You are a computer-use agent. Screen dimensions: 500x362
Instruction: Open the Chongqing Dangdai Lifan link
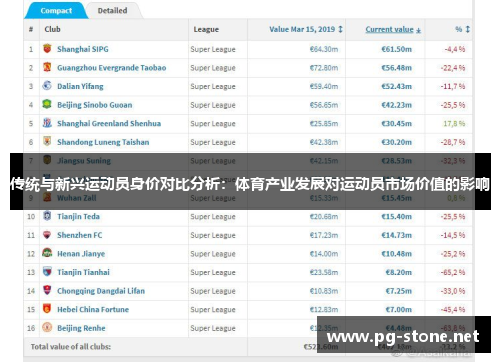point(101,291)
